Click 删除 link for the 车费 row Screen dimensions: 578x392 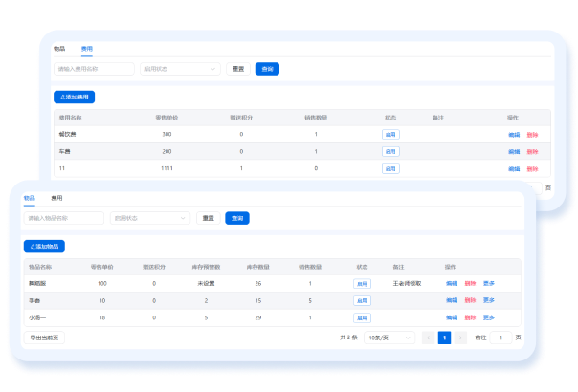point(532,152)
